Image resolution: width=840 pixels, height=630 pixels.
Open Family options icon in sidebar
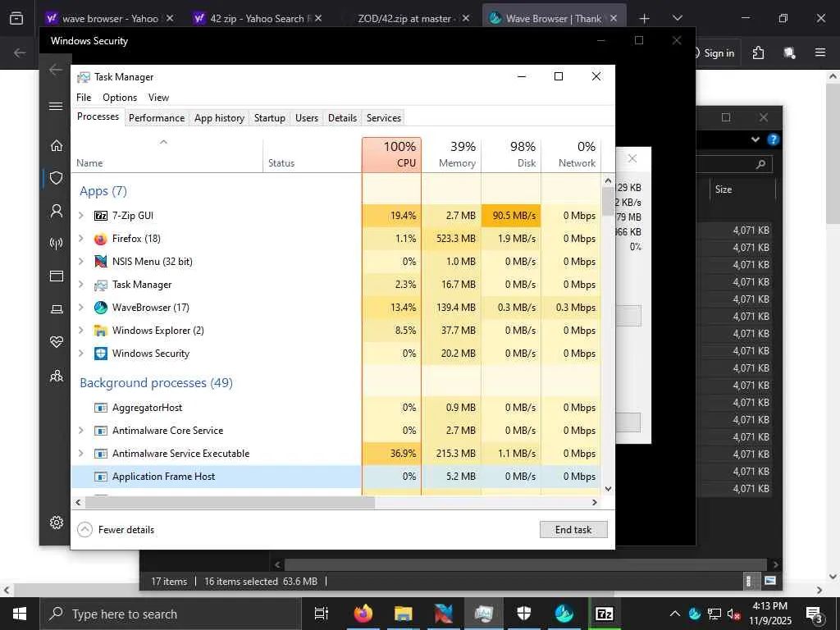coord(57,376)
